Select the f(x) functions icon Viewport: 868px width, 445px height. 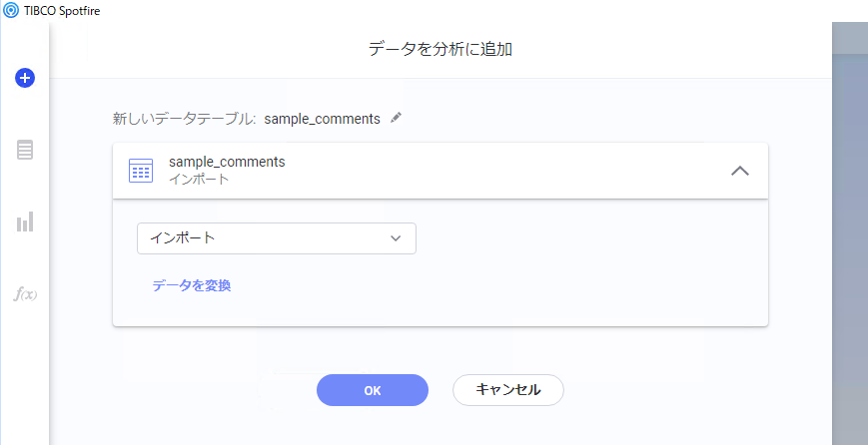point(25,294)
